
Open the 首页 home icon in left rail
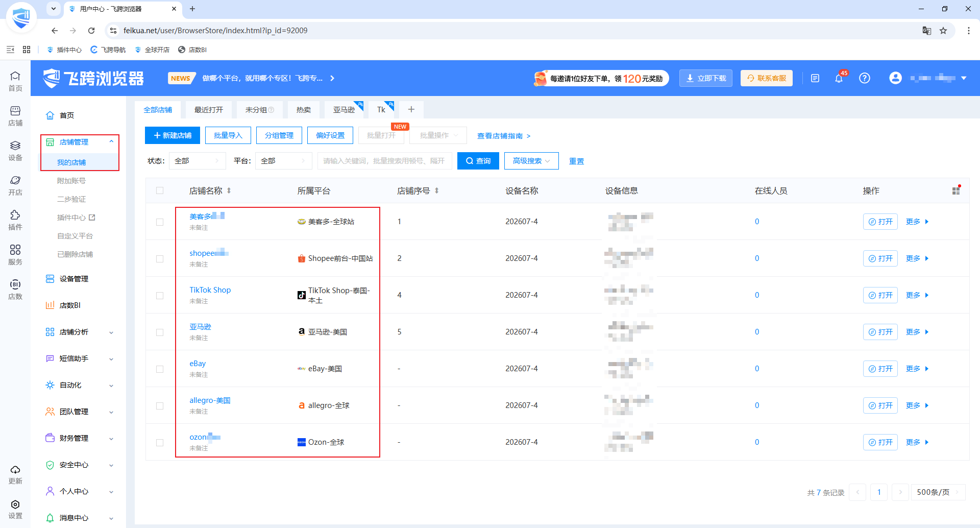pyautogui.click(x=15, y=81)
